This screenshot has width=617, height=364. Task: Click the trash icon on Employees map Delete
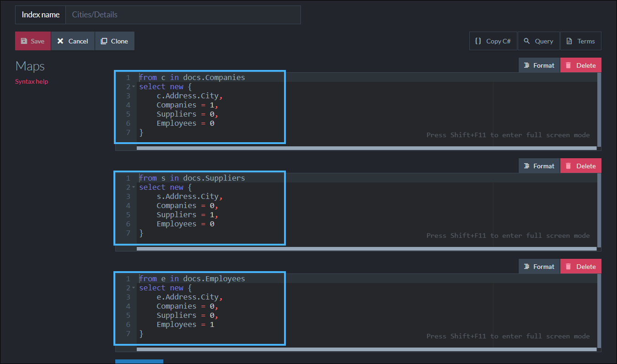click(569, 267)
